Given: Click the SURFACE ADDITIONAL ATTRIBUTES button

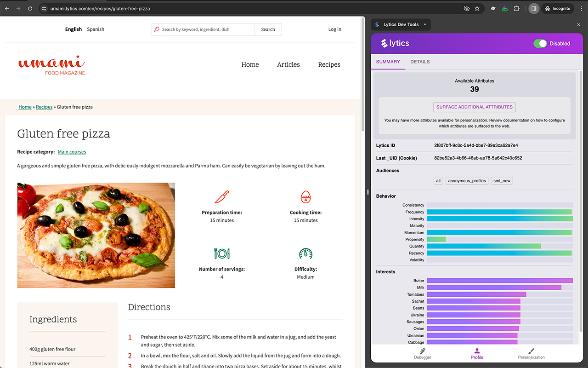Looking at the screenshot, I should [x=474, y=107].
